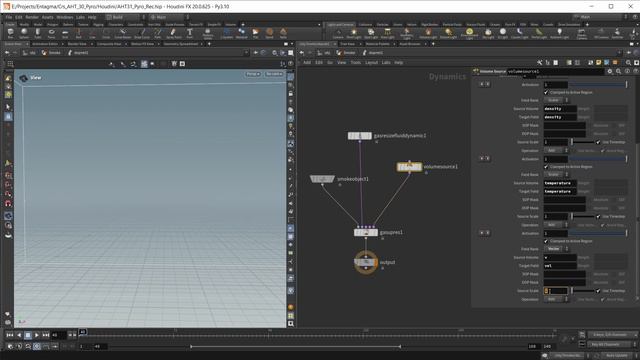Open network editor Layout menu
This screenshot has width=640, height=360.
click(371, 62)
